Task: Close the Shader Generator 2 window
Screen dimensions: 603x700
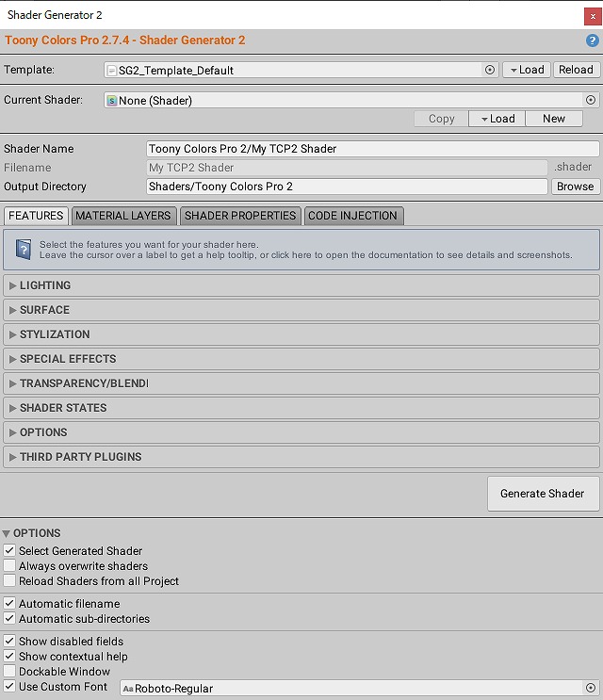Action: pyautogui.click(x=593, y=17)
